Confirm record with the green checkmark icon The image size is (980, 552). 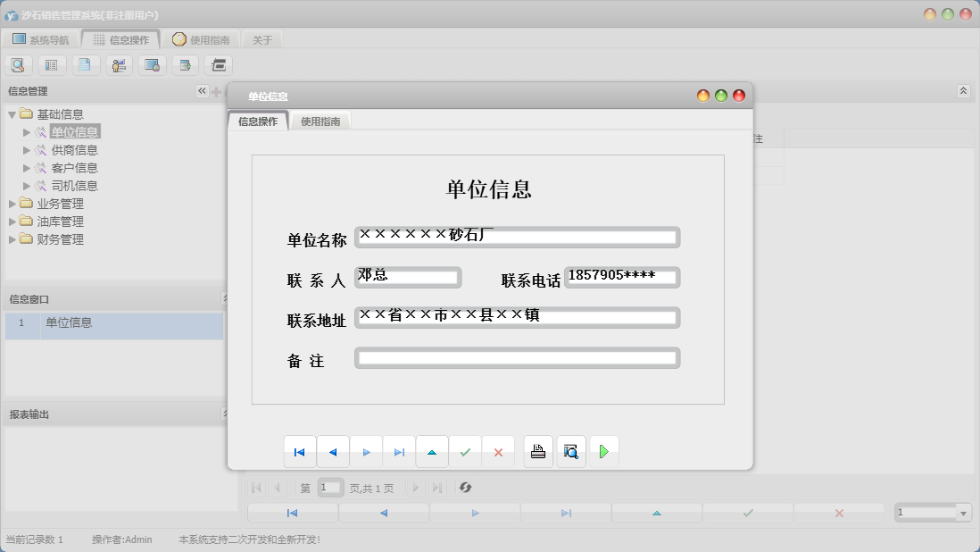point(465,451)
